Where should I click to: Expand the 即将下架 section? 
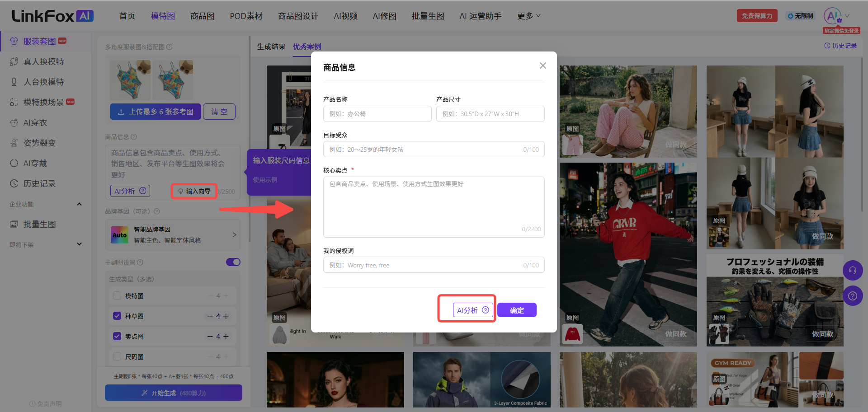[80, 244]
